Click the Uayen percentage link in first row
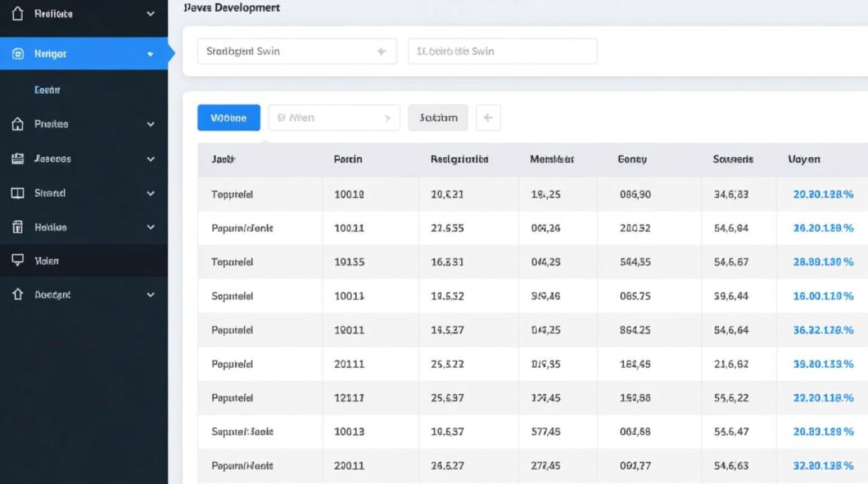The width and height of the screenshot is (868, 484). [x=823, y=194]
